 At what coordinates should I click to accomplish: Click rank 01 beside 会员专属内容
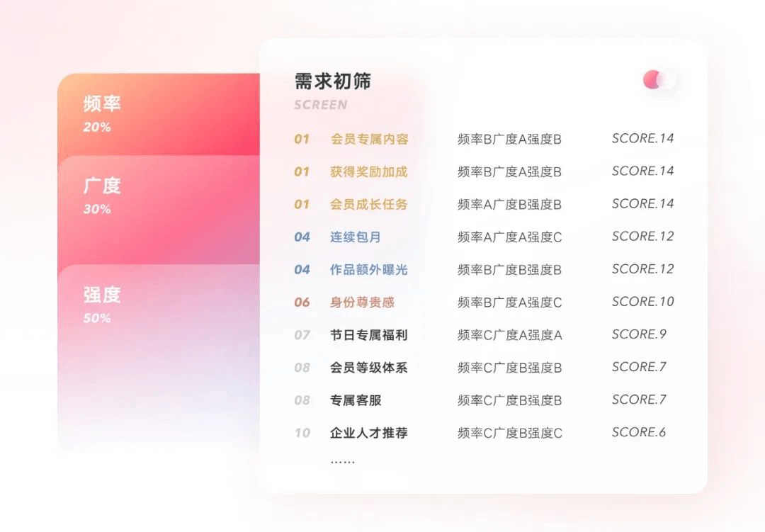302,139
